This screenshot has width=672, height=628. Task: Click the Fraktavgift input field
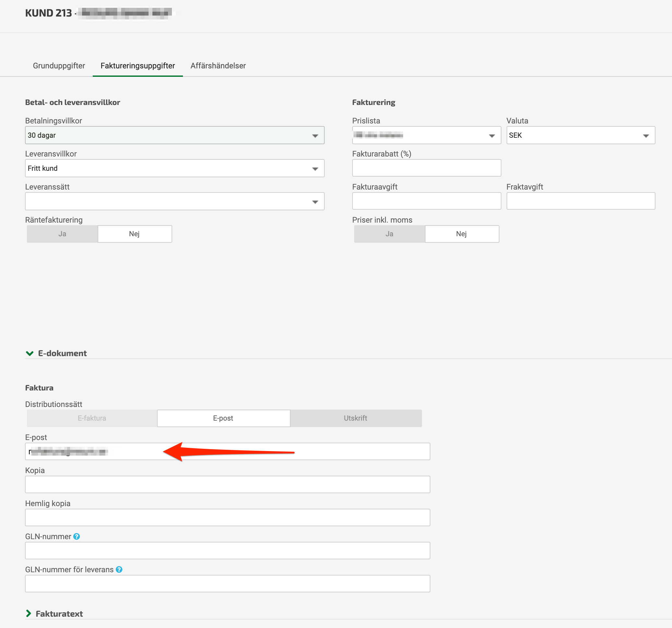coord(581,201)
